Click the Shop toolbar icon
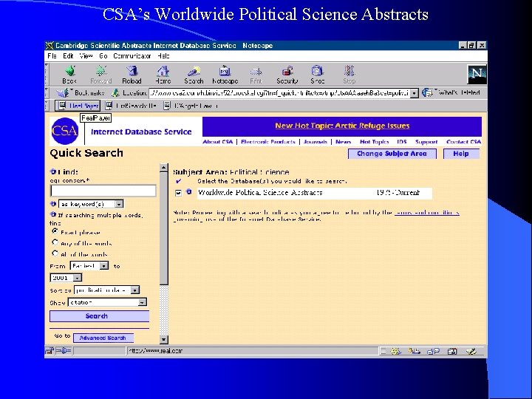532x399 pixels. pyautogui.click(x=318, y=75)
